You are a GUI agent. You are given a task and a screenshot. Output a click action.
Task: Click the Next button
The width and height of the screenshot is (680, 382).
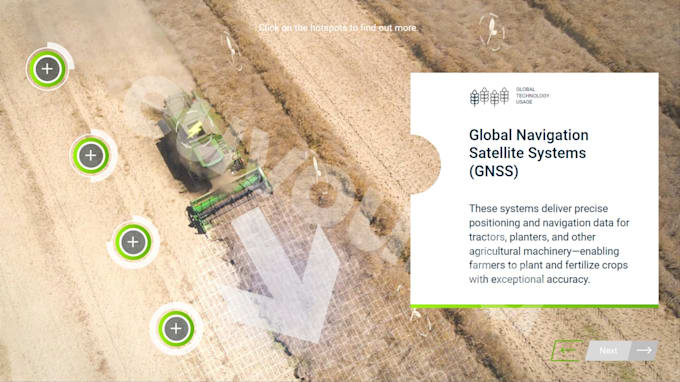pyautogui.click(x=622, y=350)
